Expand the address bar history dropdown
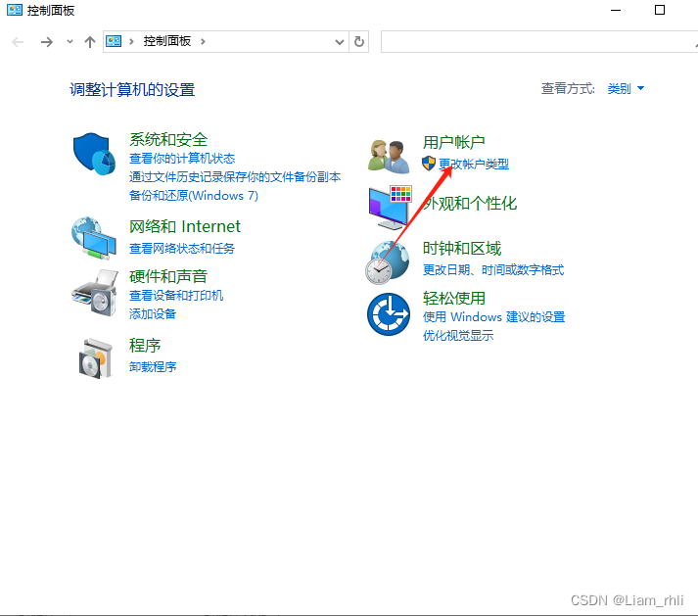Screen dimensions: 698x616 [339, 42]
